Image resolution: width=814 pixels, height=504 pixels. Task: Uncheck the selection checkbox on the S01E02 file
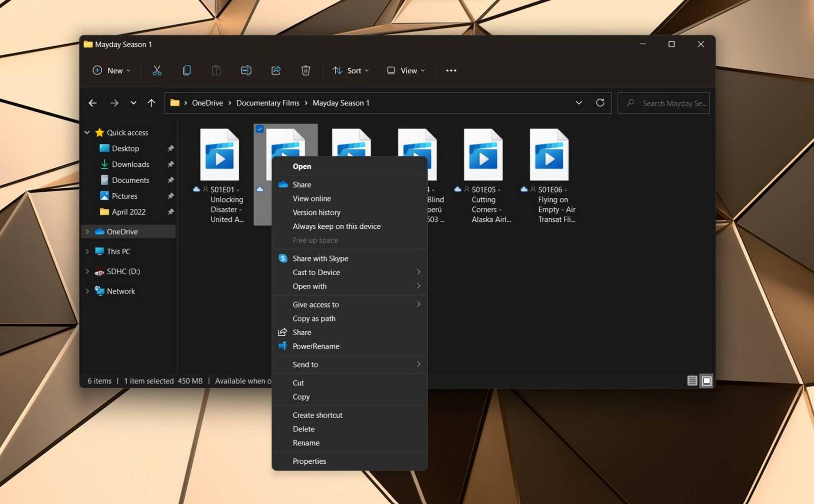coord(259,129)
